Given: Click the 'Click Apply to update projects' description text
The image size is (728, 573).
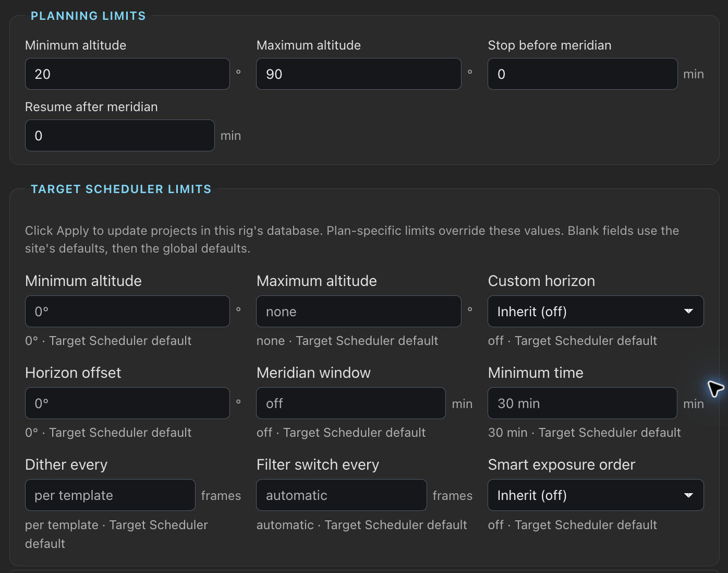Looking at the screenshot, I should click(x=352, y=240).
